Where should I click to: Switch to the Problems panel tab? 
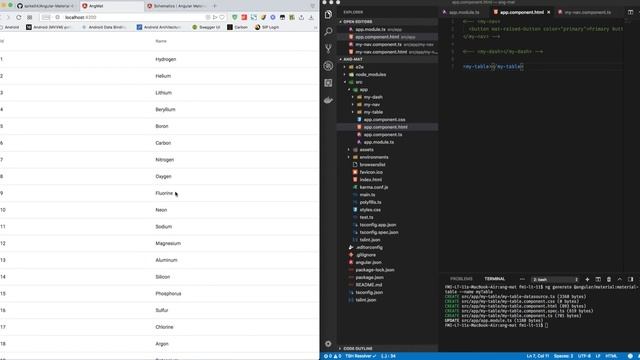[461, 279]
